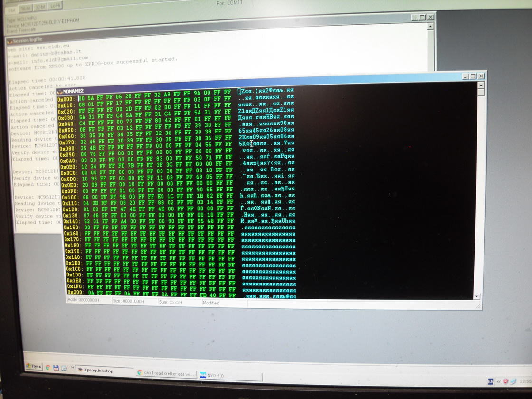Open the Пуск start button
This screenshot has height=399, width=532.
(33, 367)
